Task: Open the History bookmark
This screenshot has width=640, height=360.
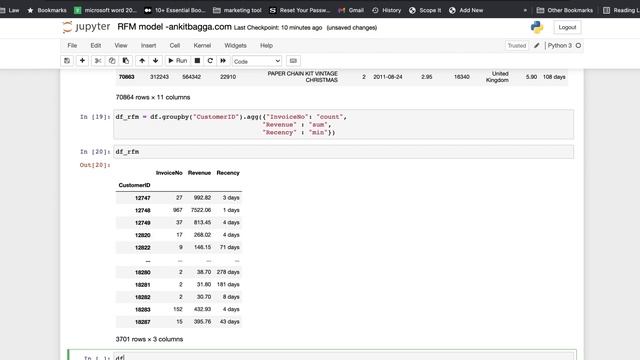Action: click(x=386, y=10)
